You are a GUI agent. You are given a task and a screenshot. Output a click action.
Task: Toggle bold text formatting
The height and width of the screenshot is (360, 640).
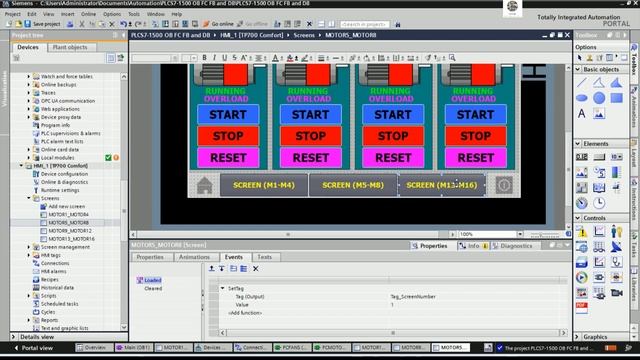click(x=204, y=58)
